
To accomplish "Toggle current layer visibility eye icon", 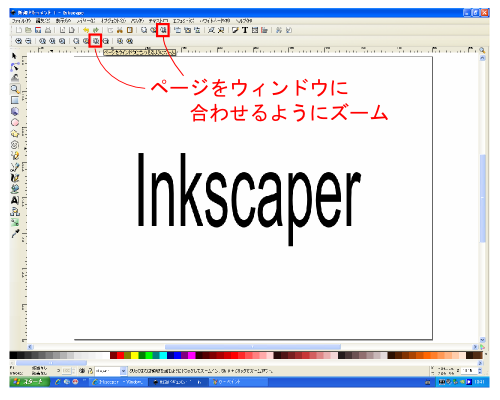I will pyautogui.click(x=82, y=371).
